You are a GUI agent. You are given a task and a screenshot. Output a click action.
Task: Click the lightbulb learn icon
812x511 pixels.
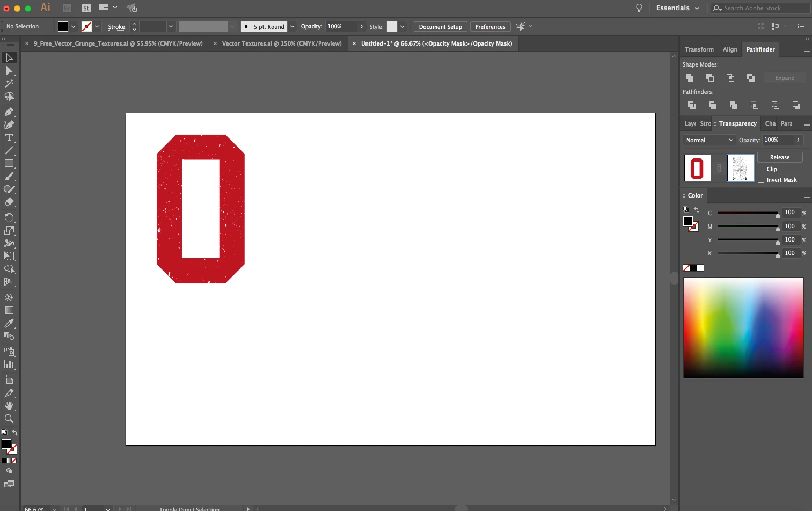639,8
